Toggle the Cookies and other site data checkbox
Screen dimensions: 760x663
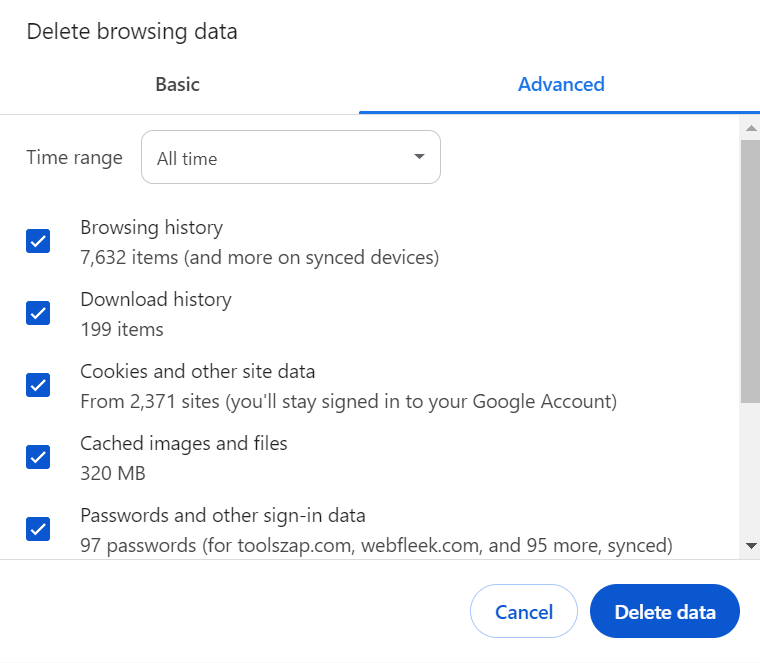(x=38, y=385)
